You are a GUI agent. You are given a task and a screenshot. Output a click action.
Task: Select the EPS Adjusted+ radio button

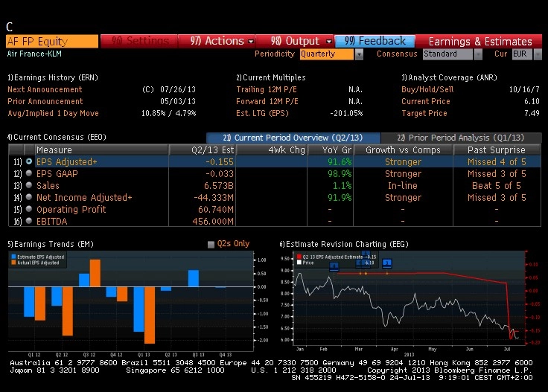(x=29, y=161)
